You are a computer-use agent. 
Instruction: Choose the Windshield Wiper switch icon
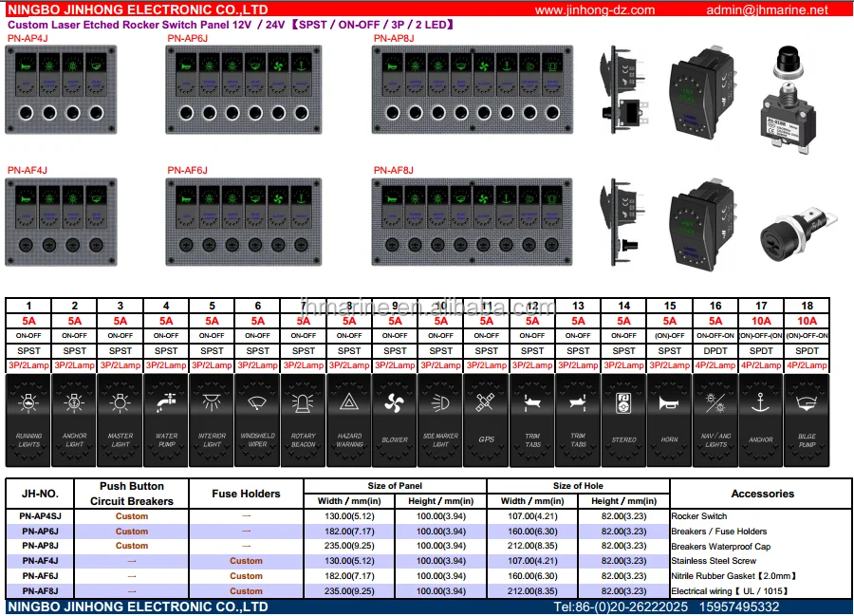point(257,403)
